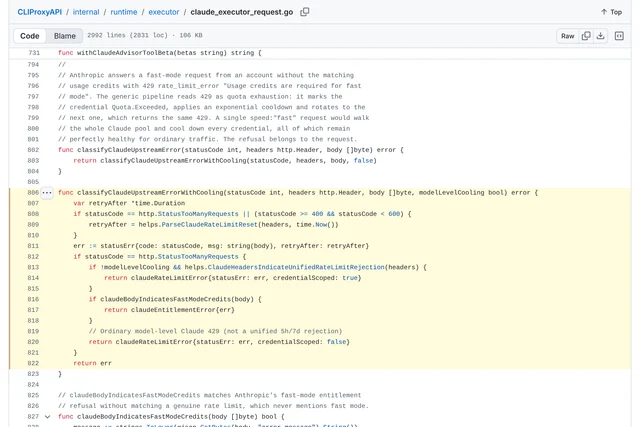Jump to Top of file

coord(611,12)
